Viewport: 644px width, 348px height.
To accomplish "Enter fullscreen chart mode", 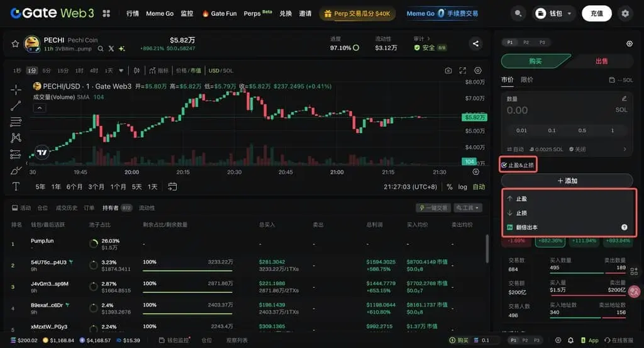I will 463,70.
